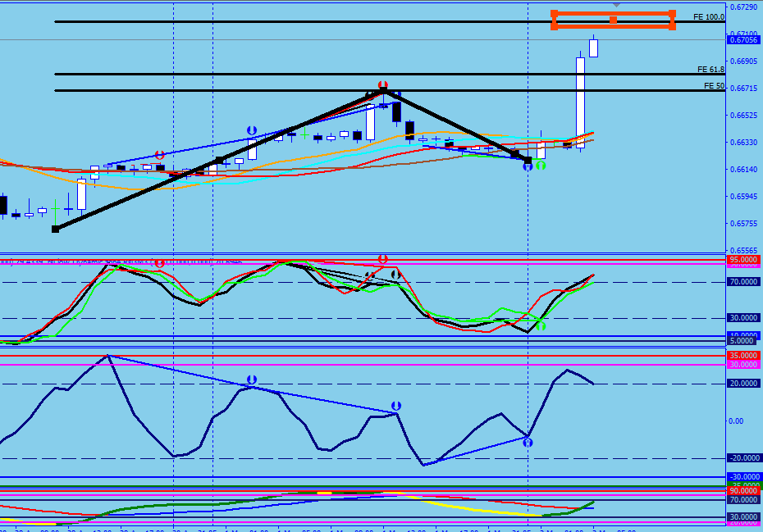Select the trend line anchor at the swing high peak
Viewport: 763px width, 532px height.
pyautogui.click(x=383, y=90)
